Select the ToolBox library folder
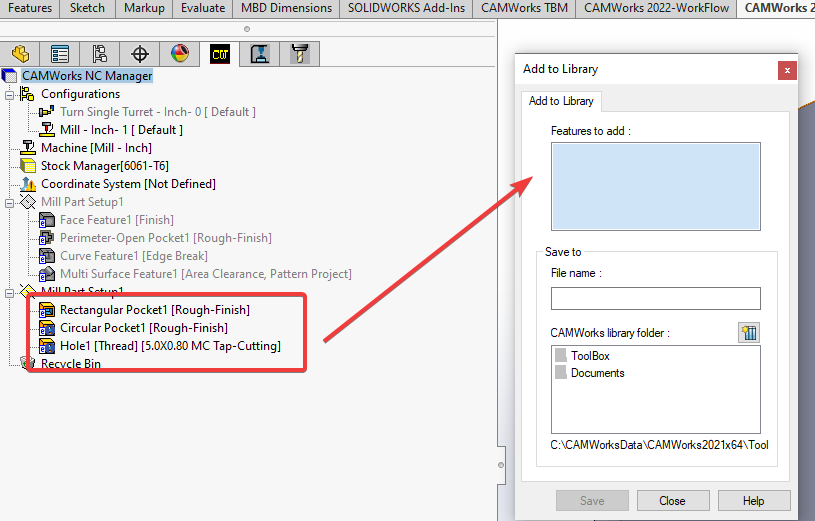The width and height of the screenshot is (815, 521). 589,356
